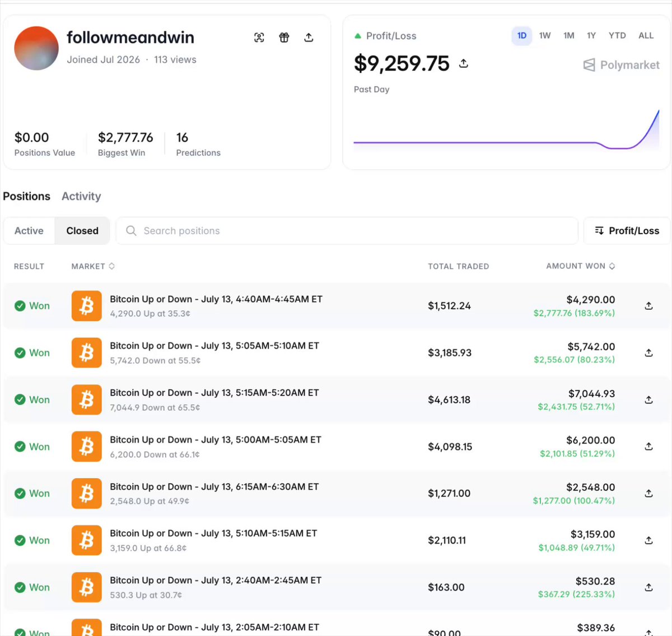Image resolution: width=672 pixels, height=636 pixels.
Task: Click the $1,512.24 total traded amount
Action: tap(449, 306)
